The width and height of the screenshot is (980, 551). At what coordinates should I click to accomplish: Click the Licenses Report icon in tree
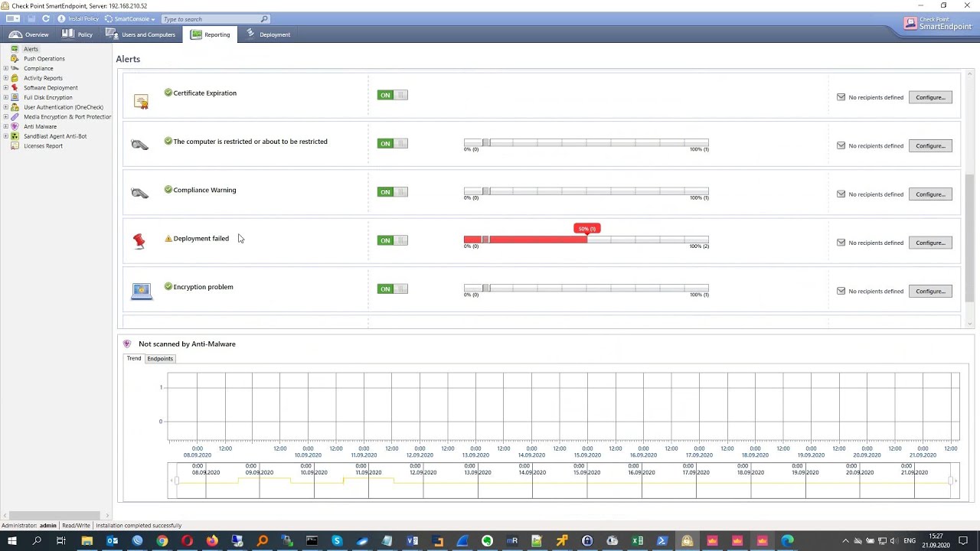[x=15, y=146]
